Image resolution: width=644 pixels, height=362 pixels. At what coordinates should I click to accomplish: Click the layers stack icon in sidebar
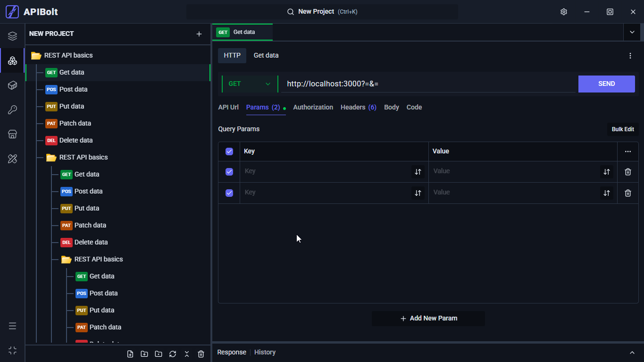(13, 36)
